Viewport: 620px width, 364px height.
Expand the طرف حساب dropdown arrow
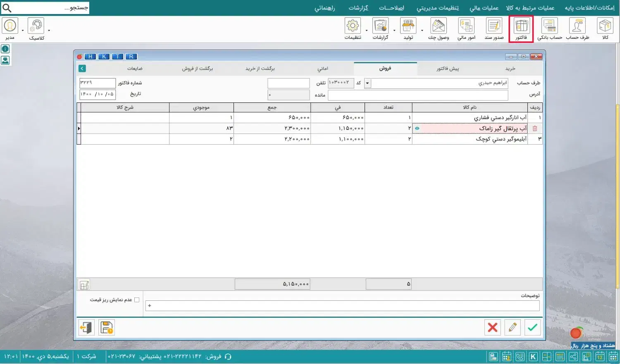coord(367,83)
